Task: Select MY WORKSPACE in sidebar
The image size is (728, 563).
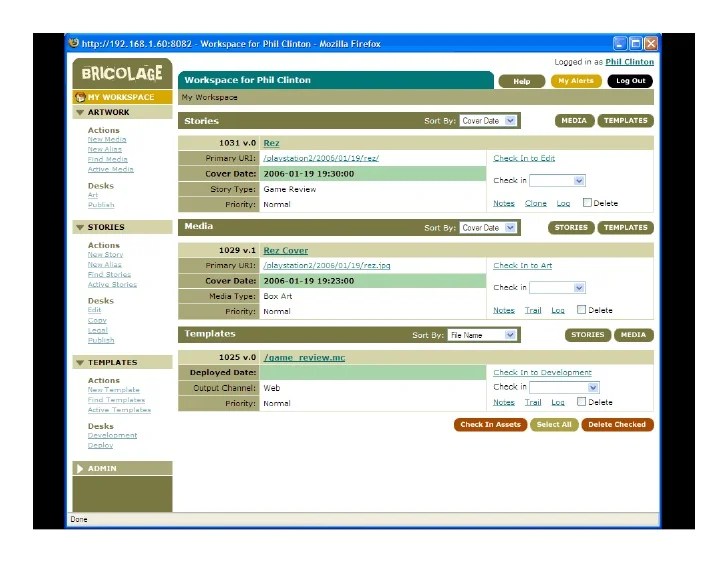Action: click(122, 97)
